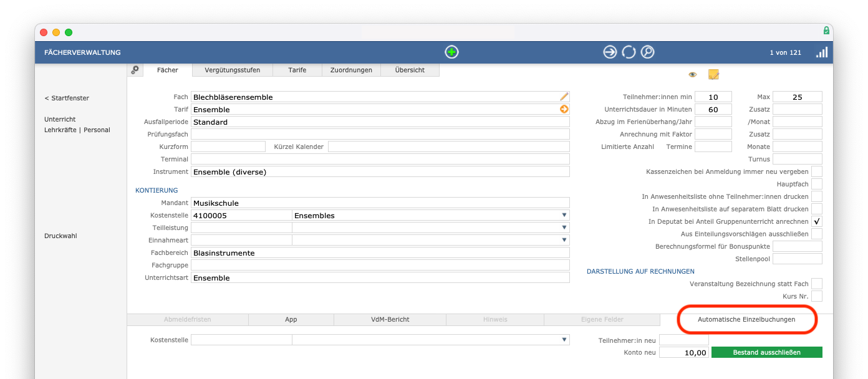
Task: Click the green plus new record icon
Action: (x=452, y=52)
